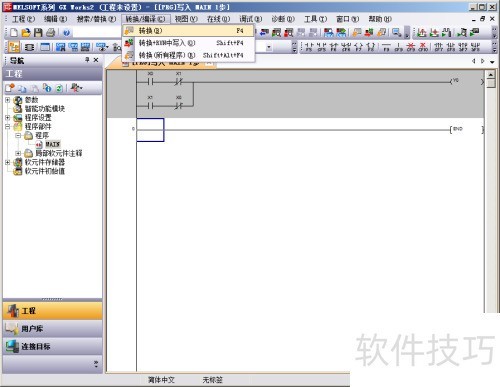This screenshot has height=387, width=500.
Task: Click the sF6 parallel closed contact icon
Action: pos(346,47)
